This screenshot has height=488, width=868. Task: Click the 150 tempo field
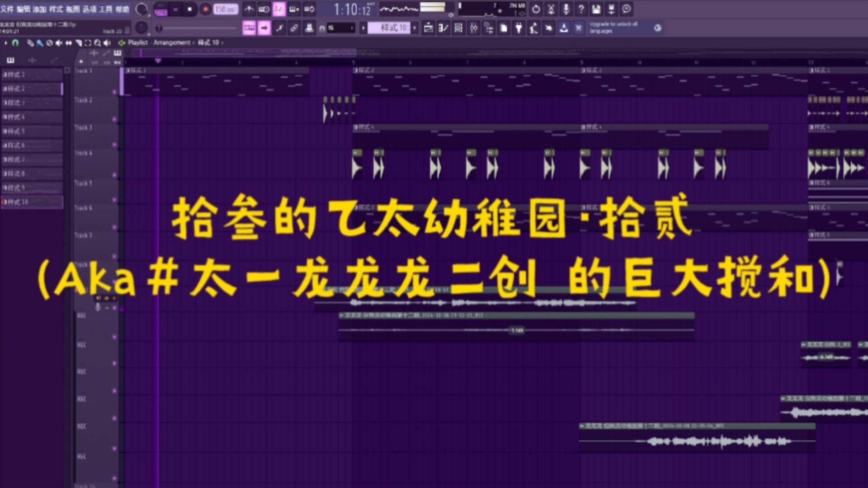[x=225, y=9]
